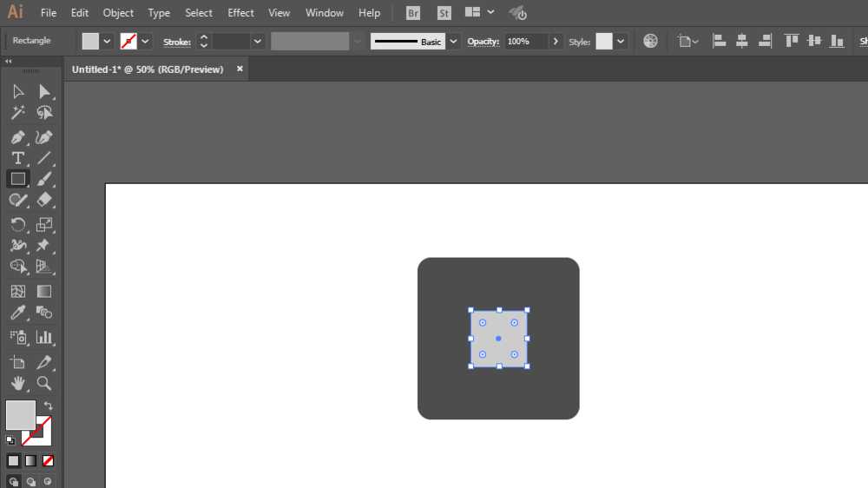The height and width of the screenshot is (488, 868).
Task: Click the Opacity label link
Action: tap(483, 42)
